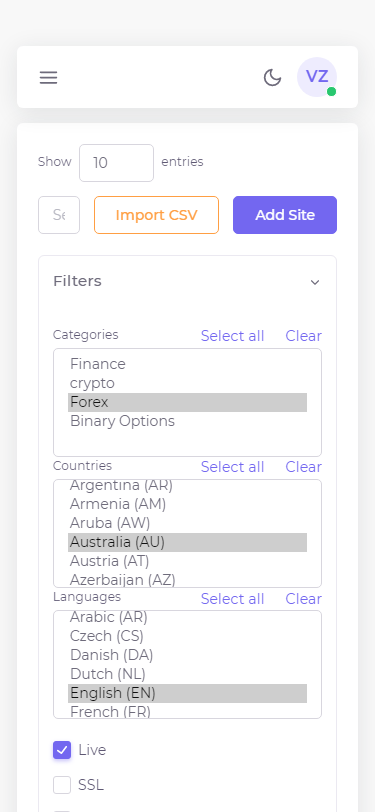The image size is (375, 812).
Task: Clear the Categories selection
Action: click(304, 336)
